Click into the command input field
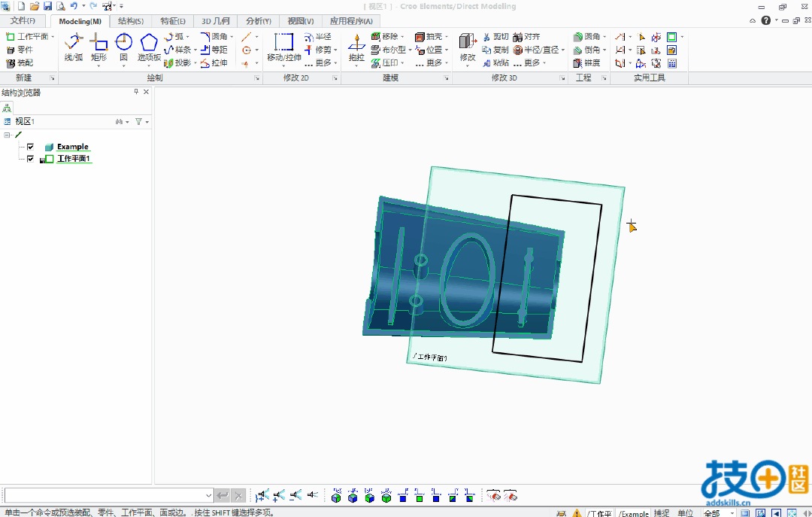 [x=104, y=496]
